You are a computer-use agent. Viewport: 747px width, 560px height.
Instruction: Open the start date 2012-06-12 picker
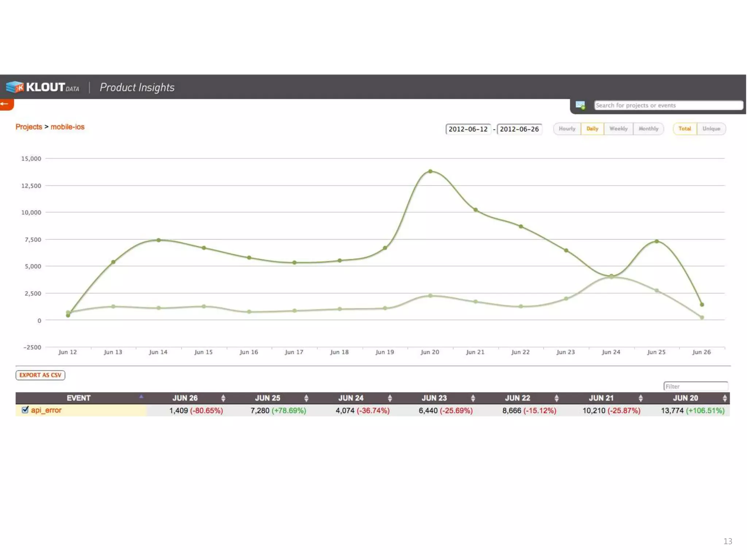coord(468,129)
